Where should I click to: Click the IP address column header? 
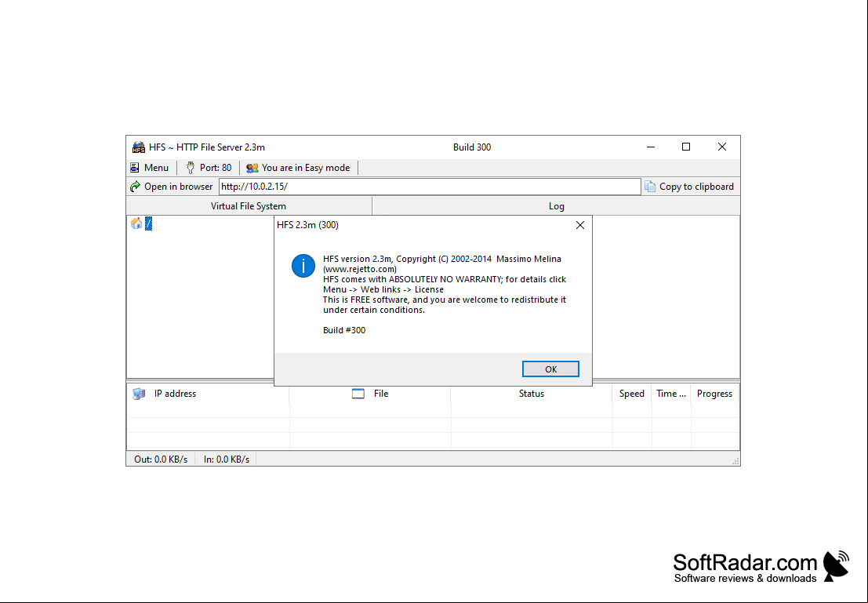[208, 394]
